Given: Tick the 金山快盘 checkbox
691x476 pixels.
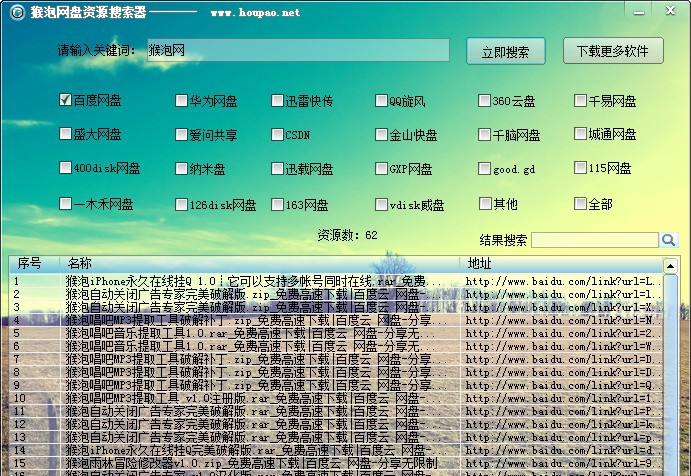Looking at the screenshot, I should click(x=381, y=134).
